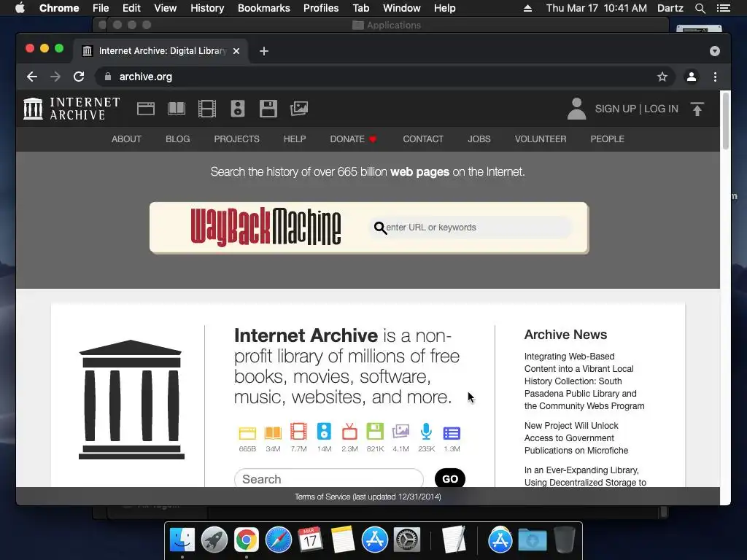Open the CONTACT navigation item

423,139
